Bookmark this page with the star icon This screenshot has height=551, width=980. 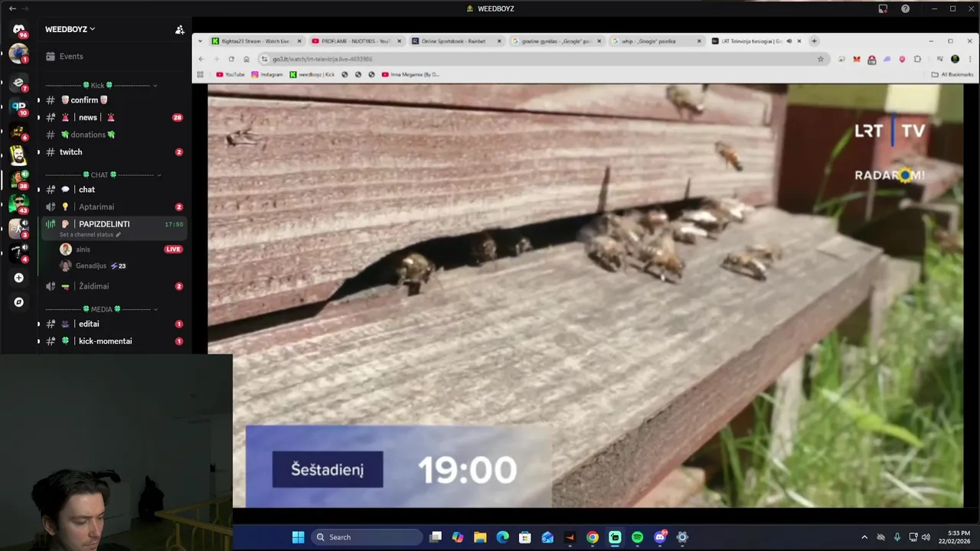pos(821,59)
